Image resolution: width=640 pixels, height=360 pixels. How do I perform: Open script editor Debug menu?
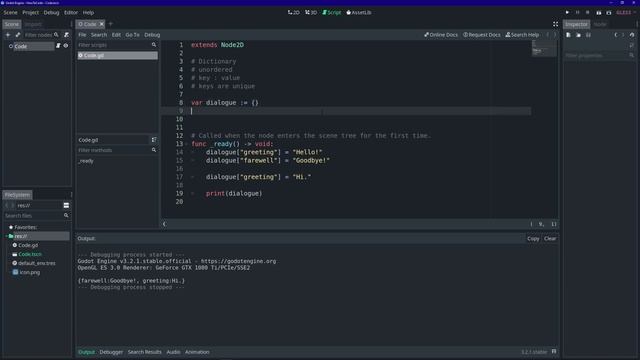pos(152,35)
